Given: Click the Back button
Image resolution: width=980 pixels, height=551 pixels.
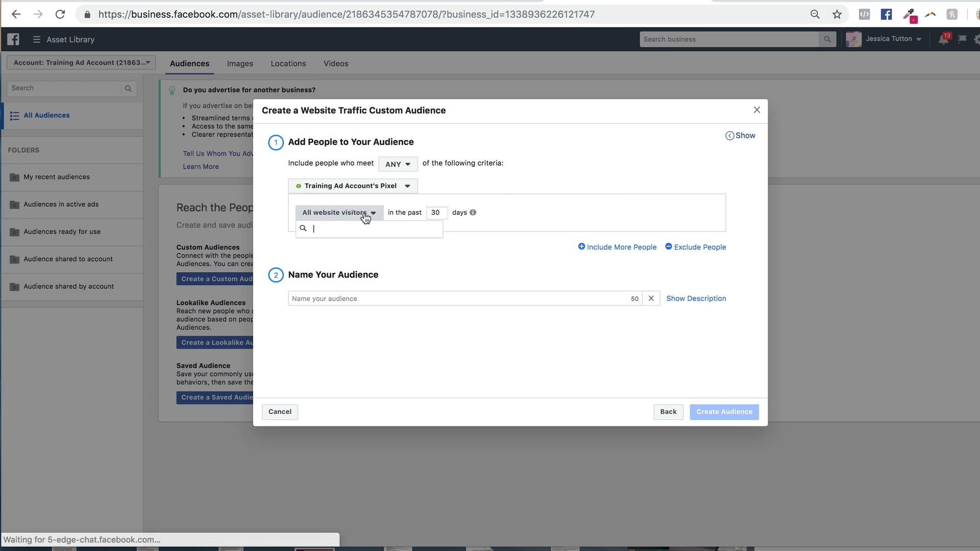Looking at the screenshot, I should (x=668, y=412).
